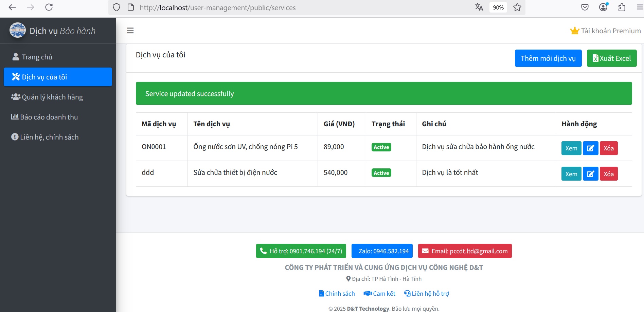
Task: Export services with Xuất Excel
Action: pyautogui.click(x=611, y=58)
